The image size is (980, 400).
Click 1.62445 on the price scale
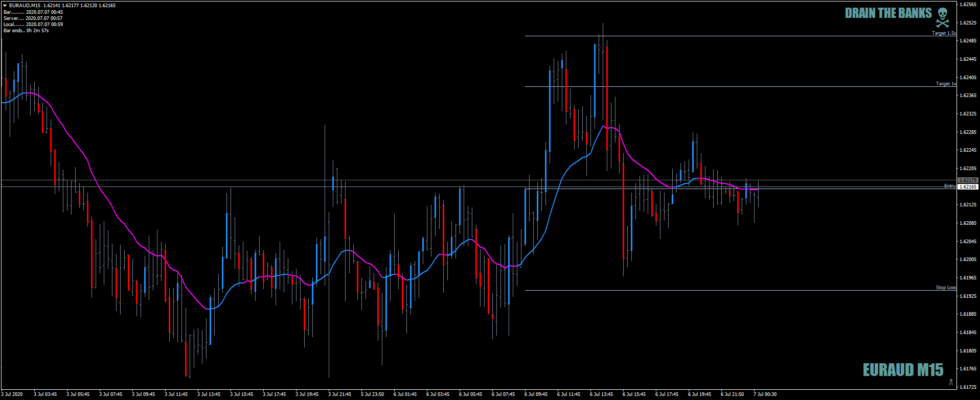pos(969,59)
